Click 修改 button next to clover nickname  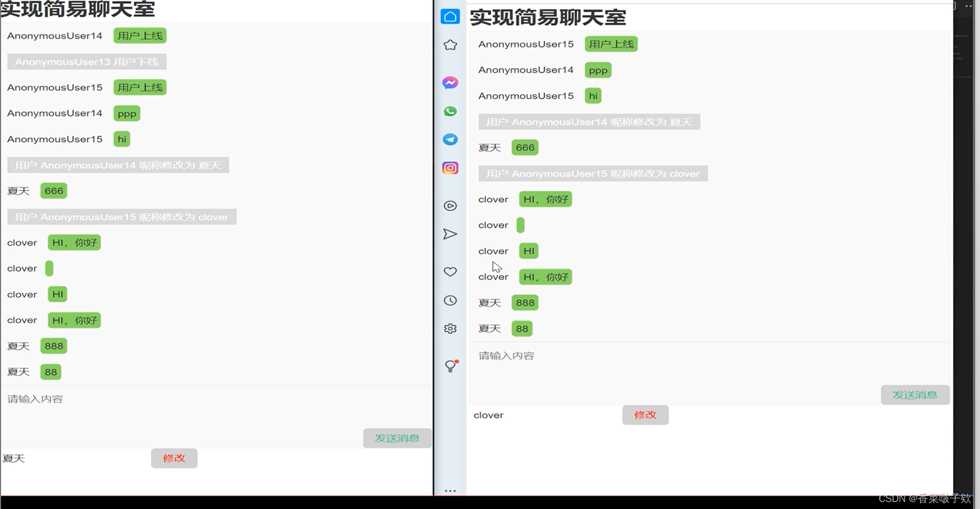645,415
